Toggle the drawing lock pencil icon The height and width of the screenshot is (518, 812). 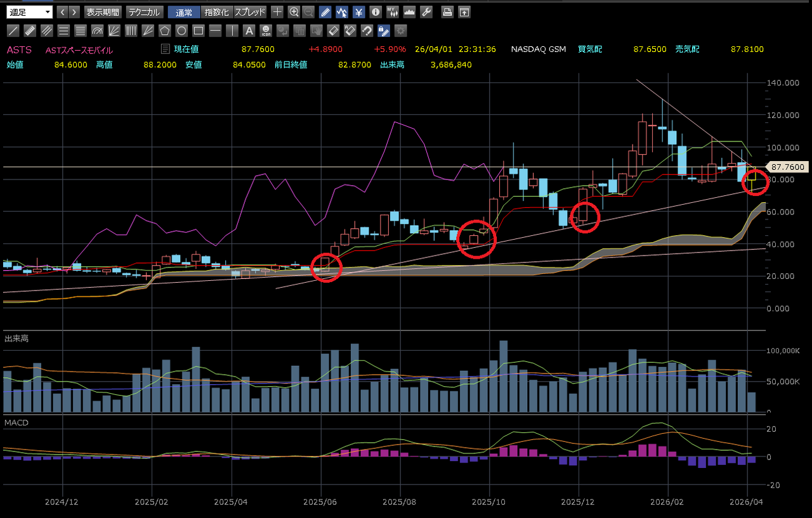(384, 30)
